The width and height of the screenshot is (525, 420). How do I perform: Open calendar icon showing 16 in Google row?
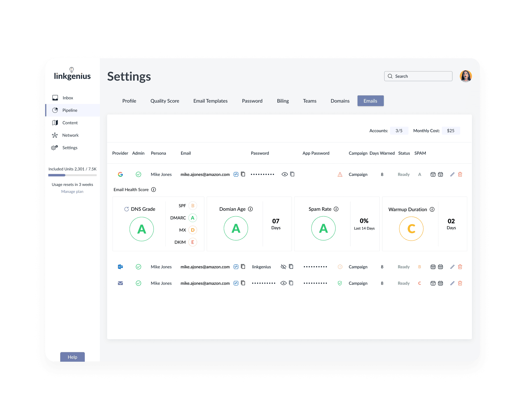pyautogui.click(x=440, y=174)
